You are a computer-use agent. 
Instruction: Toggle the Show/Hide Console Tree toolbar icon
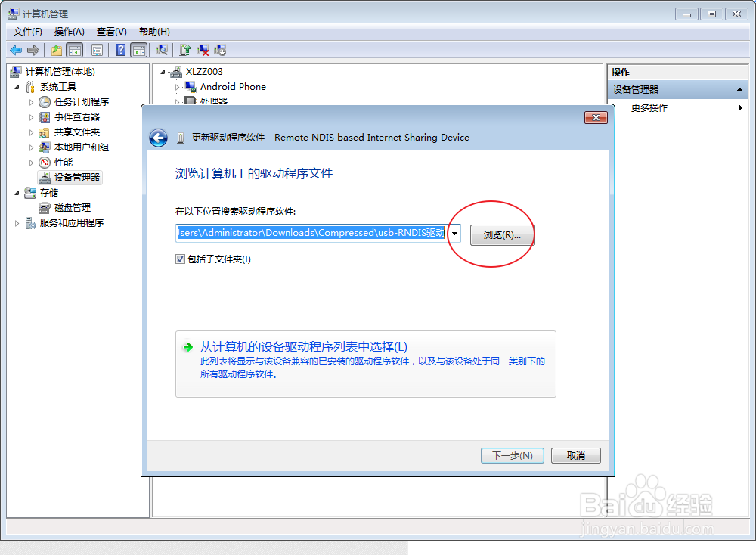point(74,50)
